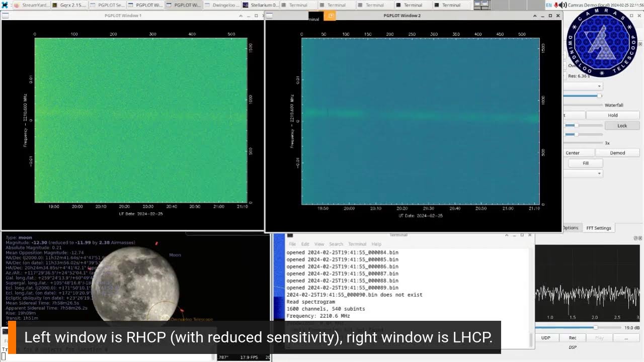644x362 pixels.
Task: Adjust the 19.0 dB audio gain slider
Action: point(579,327)
